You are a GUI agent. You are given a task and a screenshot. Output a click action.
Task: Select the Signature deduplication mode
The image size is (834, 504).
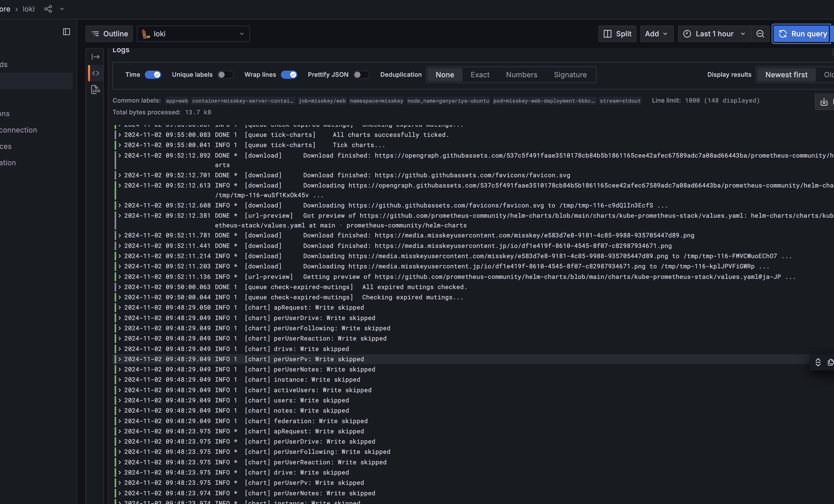[570, 74]
